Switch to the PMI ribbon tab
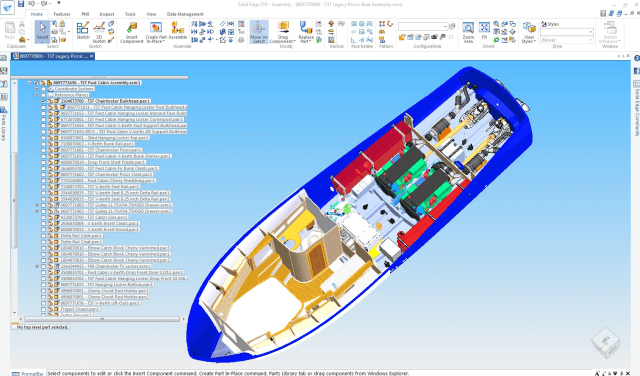The height and width of the screenshot is (376, 640). point(85,14)
